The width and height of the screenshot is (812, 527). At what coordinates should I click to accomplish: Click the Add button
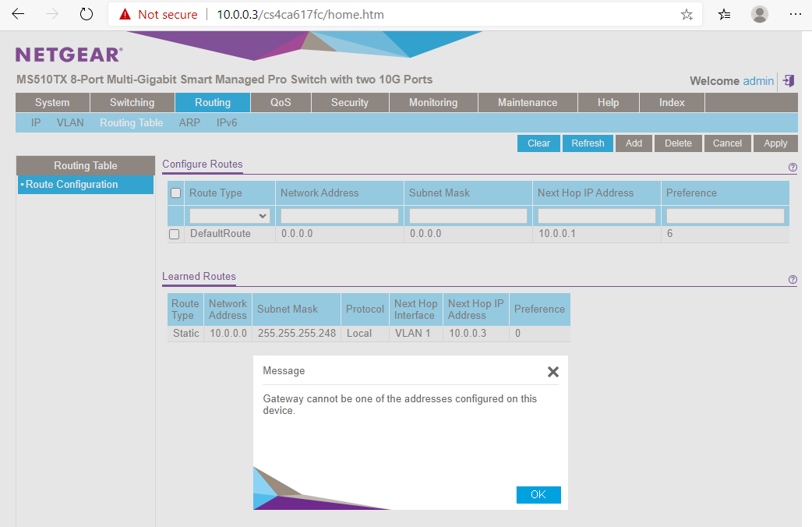[x=634, y=143]
